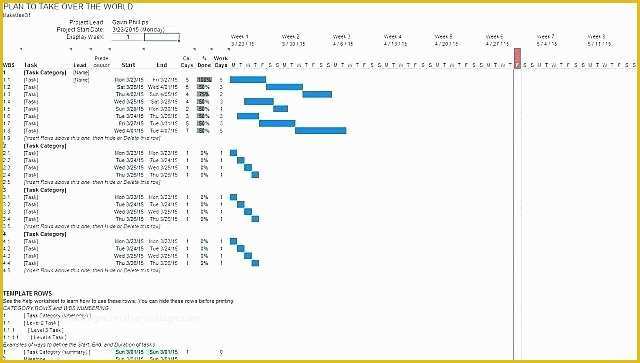
Task: Click the red today marker in day header
Action: (x=517, y=58)
